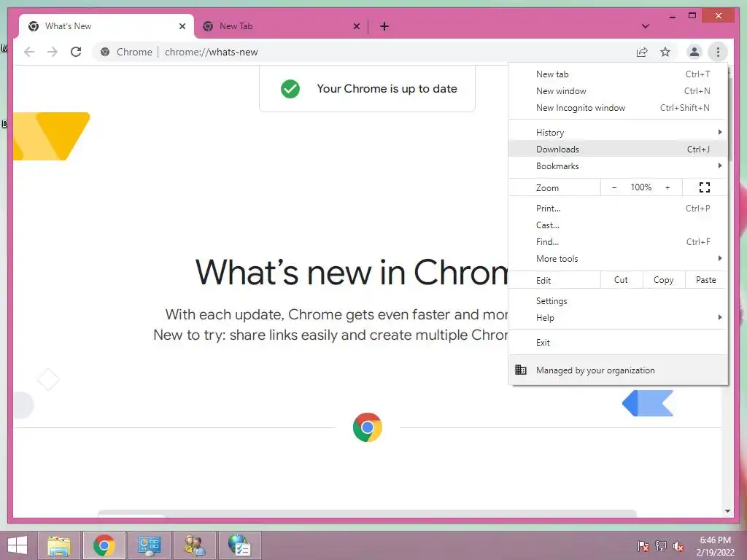Switch to the New Tab tab
This screenshot has height=560, width=747.
pos(281,26)
